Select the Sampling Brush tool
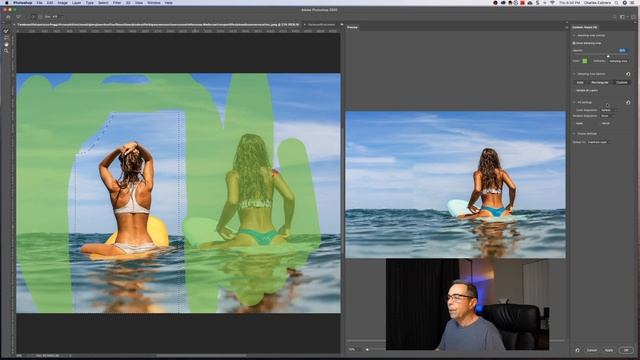Viewport: 640px width, 360px height. tap(6, 31)
